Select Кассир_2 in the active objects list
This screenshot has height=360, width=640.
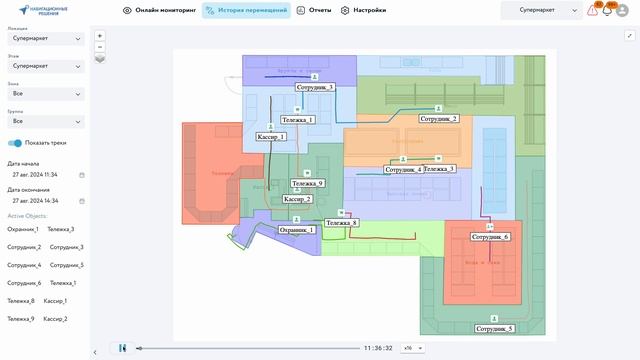[x=55, y=319]
